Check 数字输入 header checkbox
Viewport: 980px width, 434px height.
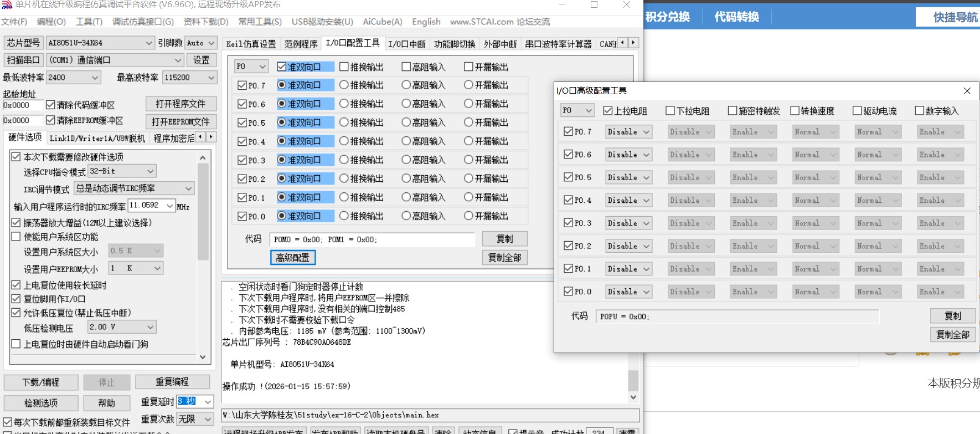(x=920, y=111)
